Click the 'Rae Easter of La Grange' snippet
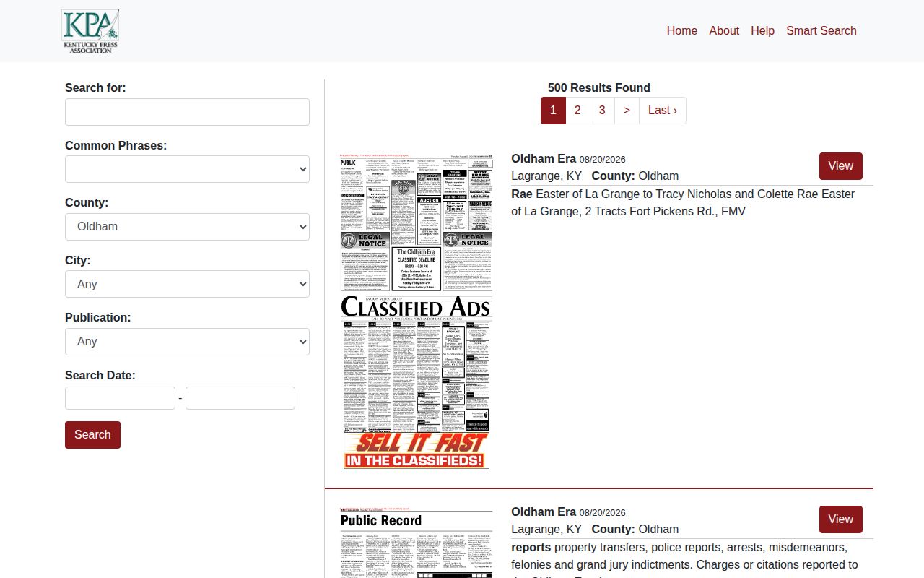The height and width of the screenshot is (578, 924). click(x=683, y=203)
